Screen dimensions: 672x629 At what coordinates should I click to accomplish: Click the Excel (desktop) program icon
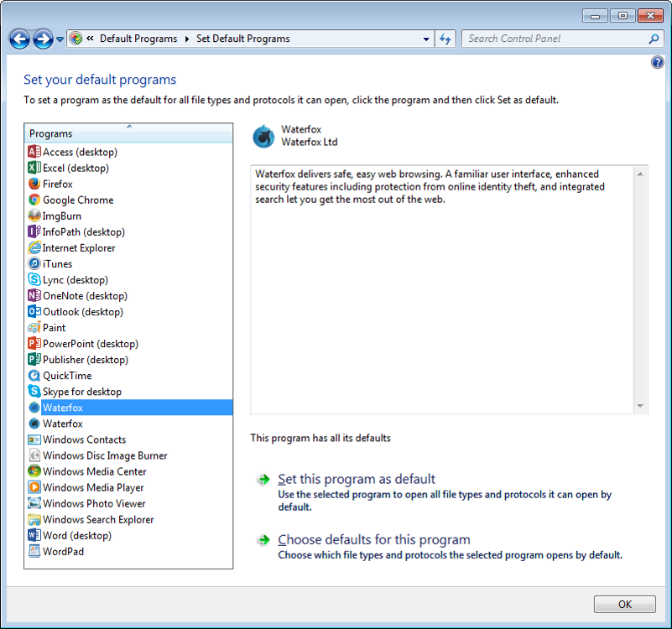34,168
